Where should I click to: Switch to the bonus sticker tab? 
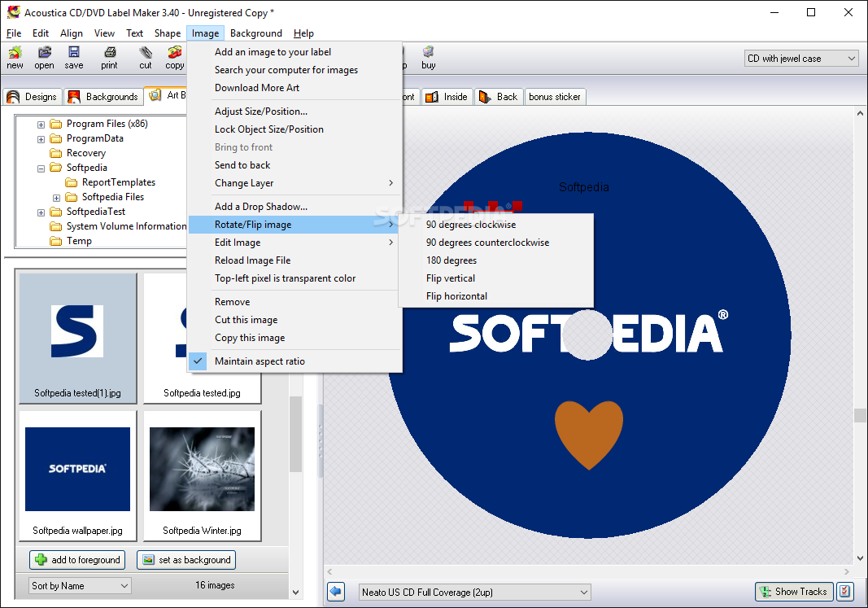coord(555,97)
